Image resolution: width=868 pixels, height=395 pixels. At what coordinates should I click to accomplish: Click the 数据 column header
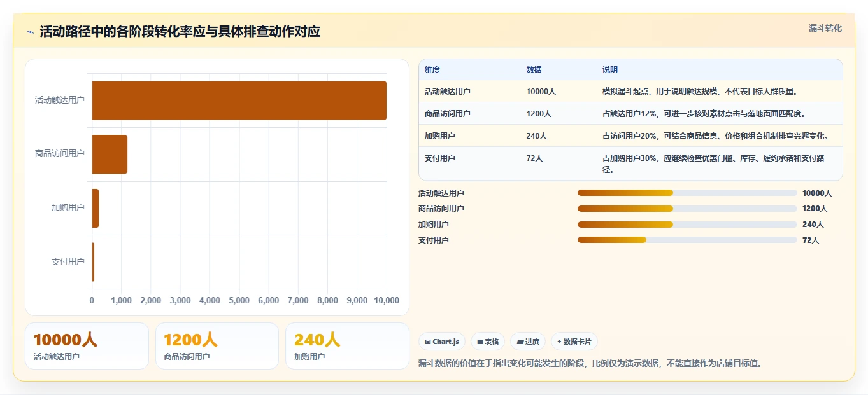coord(534,70)
